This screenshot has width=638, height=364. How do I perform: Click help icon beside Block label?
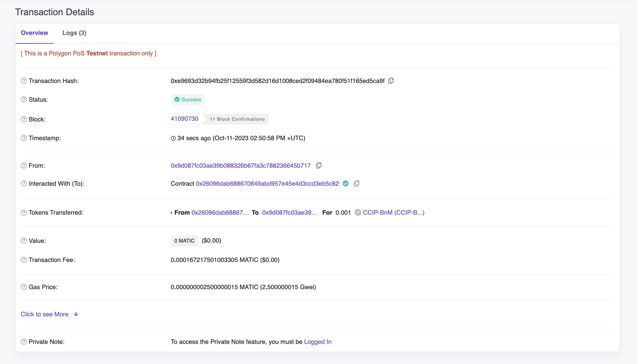24,119
